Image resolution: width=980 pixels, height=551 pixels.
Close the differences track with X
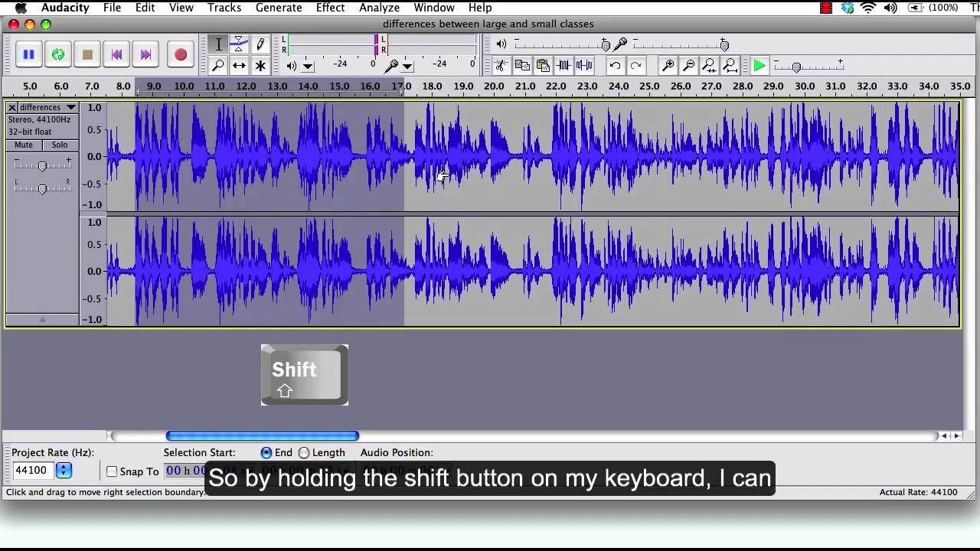(x=12, y=107)
